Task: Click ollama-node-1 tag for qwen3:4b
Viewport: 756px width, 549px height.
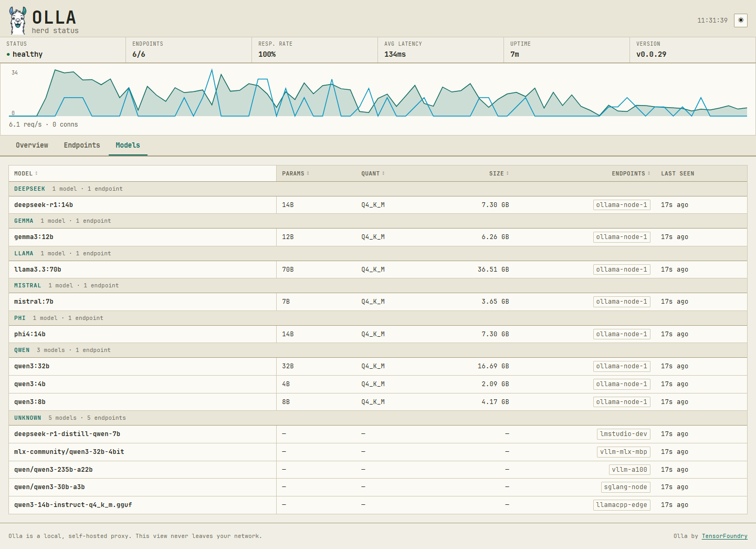Action: pos(622,384)
